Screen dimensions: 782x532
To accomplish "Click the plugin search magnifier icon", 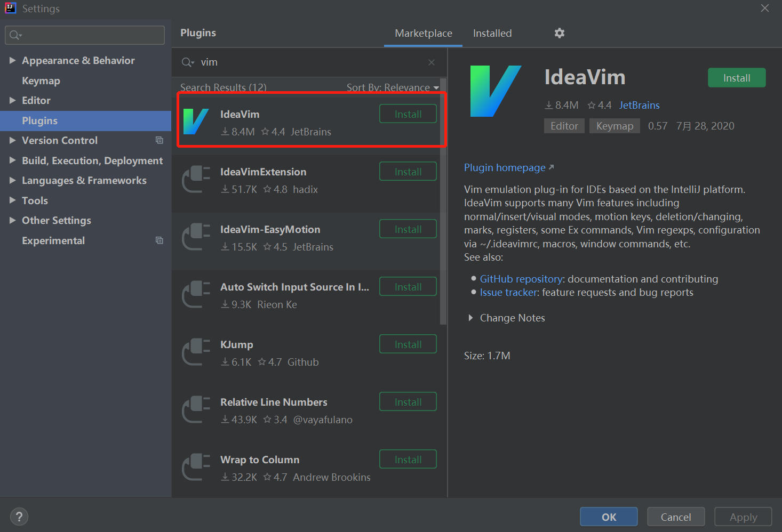I will 187,62.
